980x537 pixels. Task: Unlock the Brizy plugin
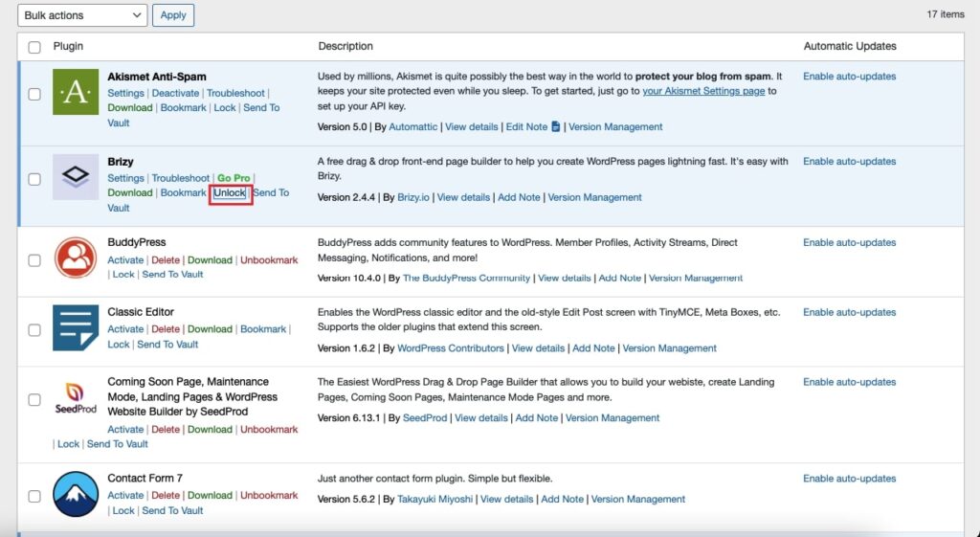coord(230,193)
